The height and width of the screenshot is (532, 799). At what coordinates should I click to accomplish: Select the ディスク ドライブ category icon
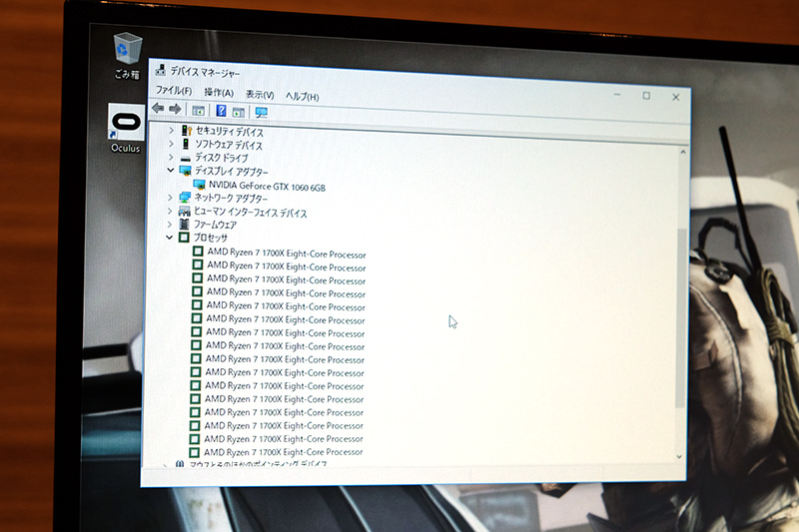tap(186, 158)
